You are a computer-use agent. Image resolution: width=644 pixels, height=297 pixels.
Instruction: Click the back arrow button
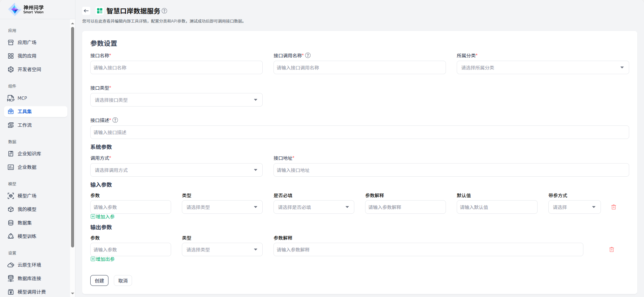click(86, 11)
